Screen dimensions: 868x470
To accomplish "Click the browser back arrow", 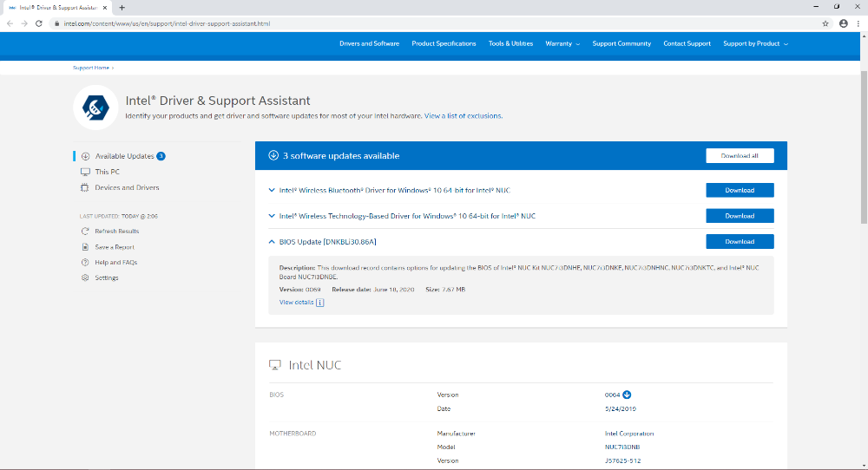I will click(10, 23).
